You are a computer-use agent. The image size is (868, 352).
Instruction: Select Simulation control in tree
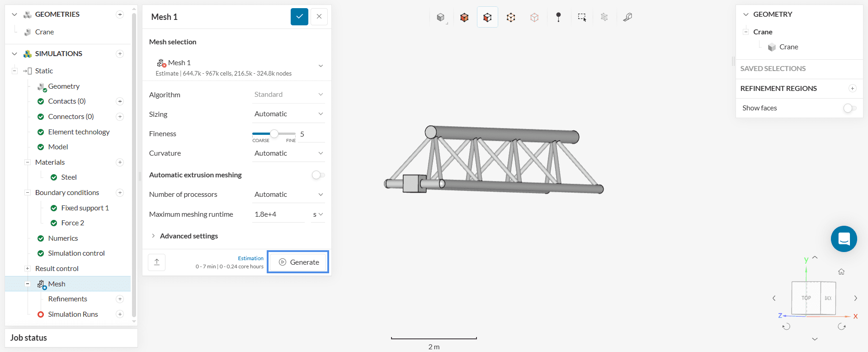point(76,253)
